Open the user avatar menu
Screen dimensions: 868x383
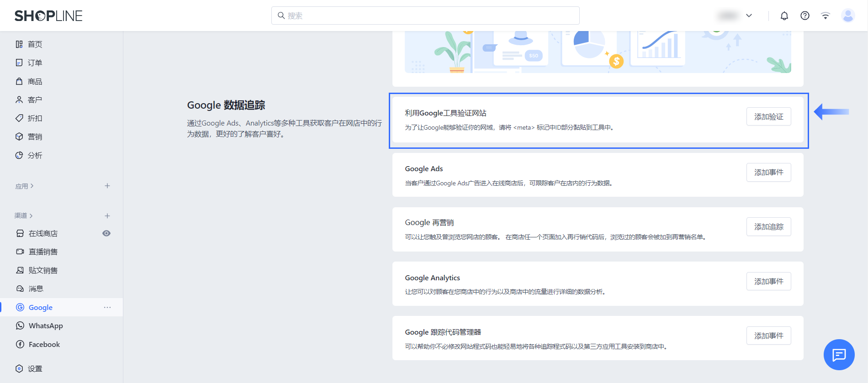pos(848,16)
